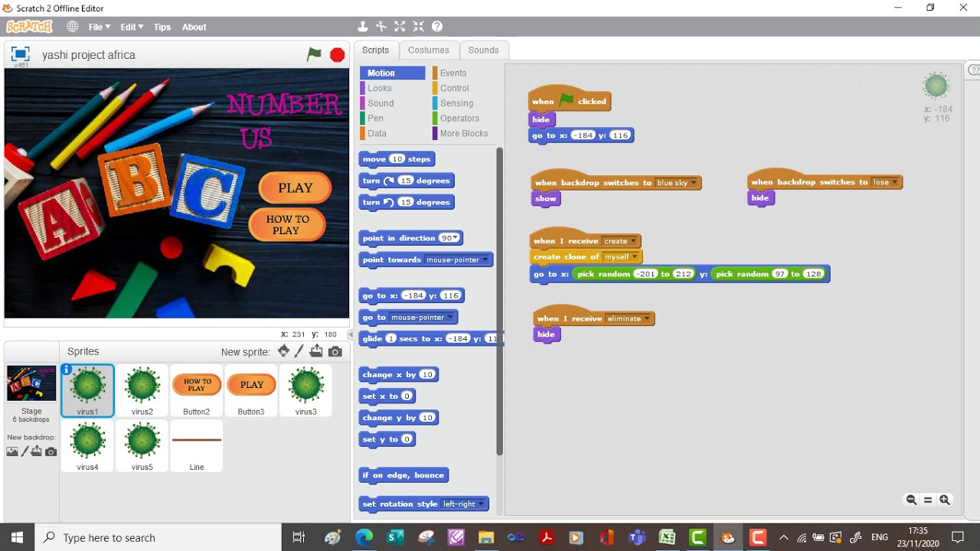Select the virus3 sprite
Image resolution: width=980 pixels, height=551 pixels.
(305, 390)
